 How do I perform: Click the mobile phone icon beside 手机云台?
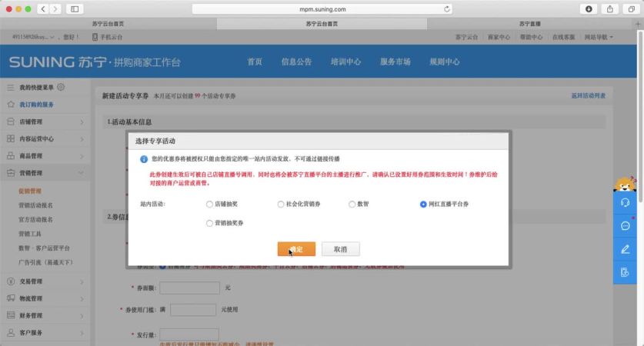point(95,37)
